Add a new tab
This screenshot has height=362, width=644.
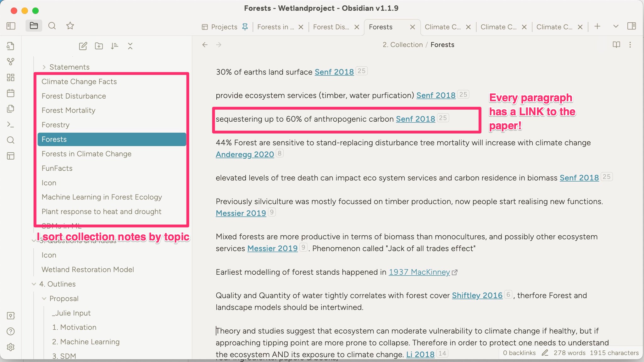click(x=597, y=26)
